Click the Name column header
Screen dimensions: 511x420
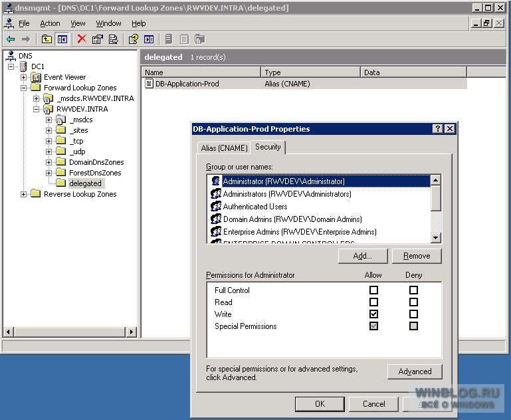coord(201,72)
